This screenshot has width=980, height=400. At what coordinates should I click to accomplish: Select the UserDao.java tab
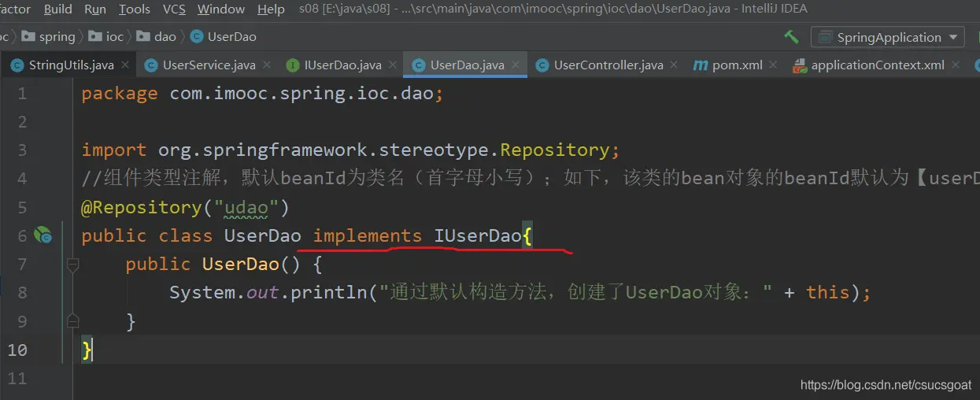pyautogui.click(x=467, y=65)
